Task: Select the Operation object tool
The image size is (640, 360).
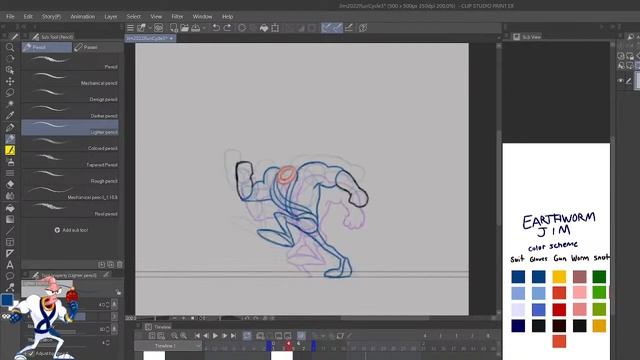Action: click(x=10, y=70)
